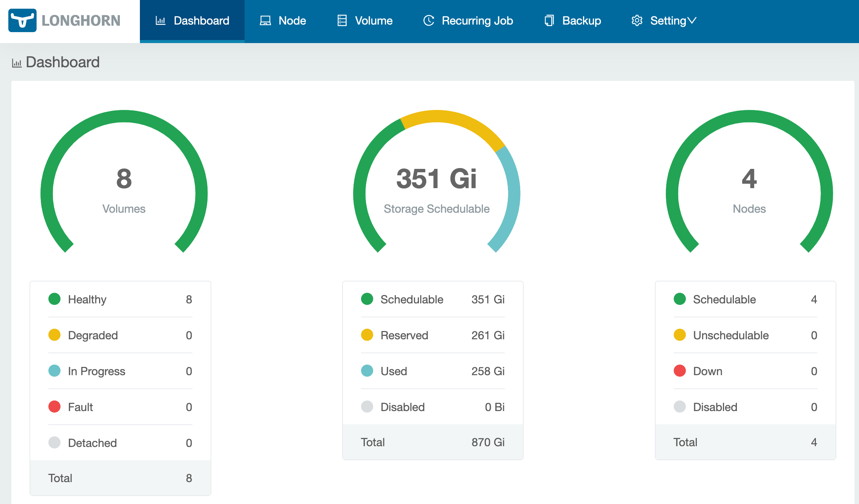Click the Healthy volumes row
Screen dimensions: 859x504
click(x=120, y=299)
